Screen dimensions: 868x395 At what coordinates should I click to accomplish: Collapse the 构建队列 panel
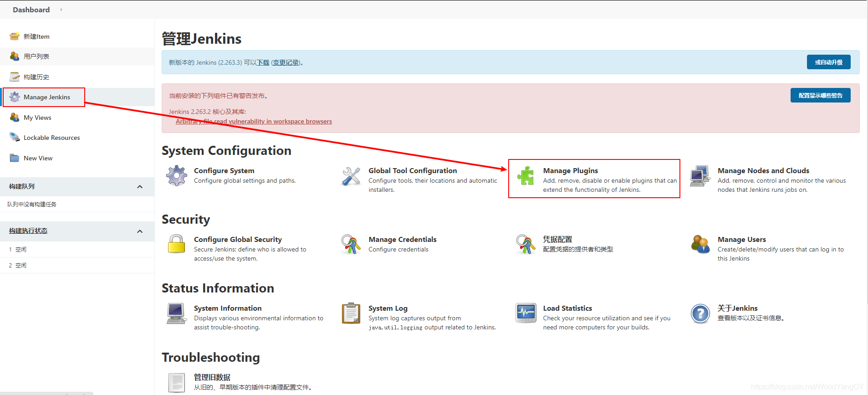point(140,187)
